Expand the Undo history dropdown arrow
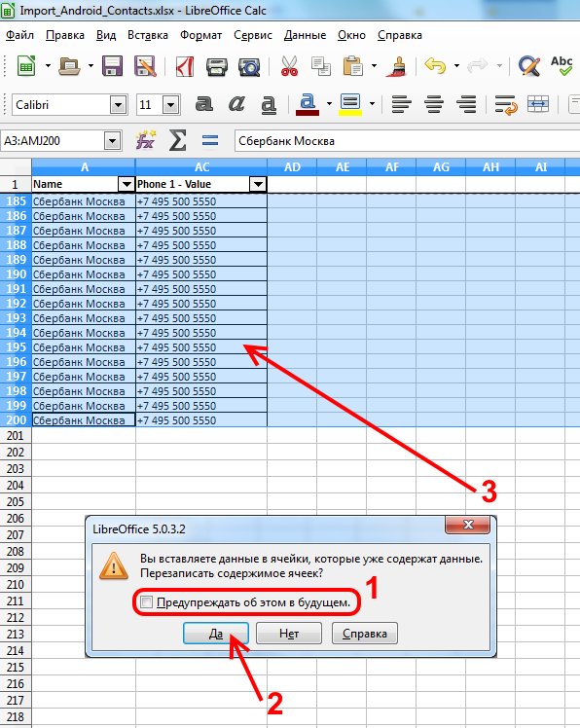Image resolution: width=580 pixels, height=728 pixels. [x=457, y=66]
